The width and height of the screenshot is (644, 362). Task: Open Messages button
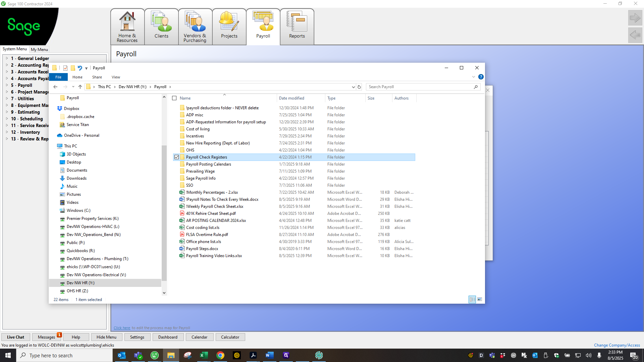[46, 337]
